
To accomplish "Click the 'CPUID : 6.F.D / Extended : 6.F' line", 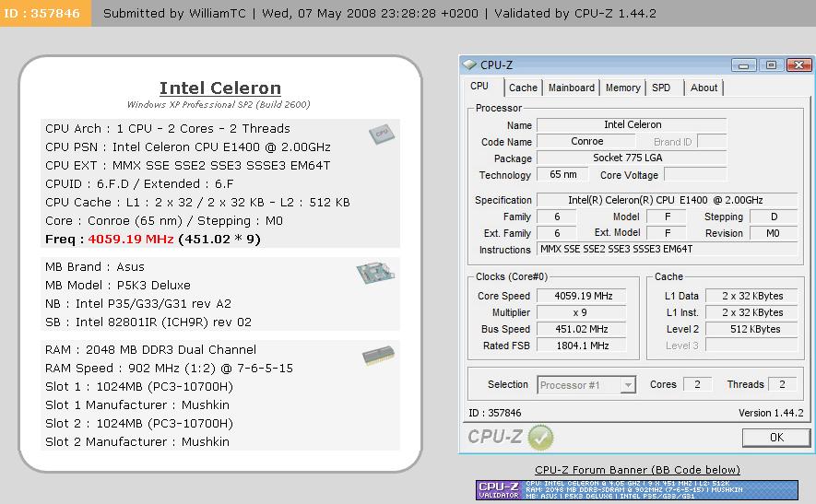I will pos(139,184).
